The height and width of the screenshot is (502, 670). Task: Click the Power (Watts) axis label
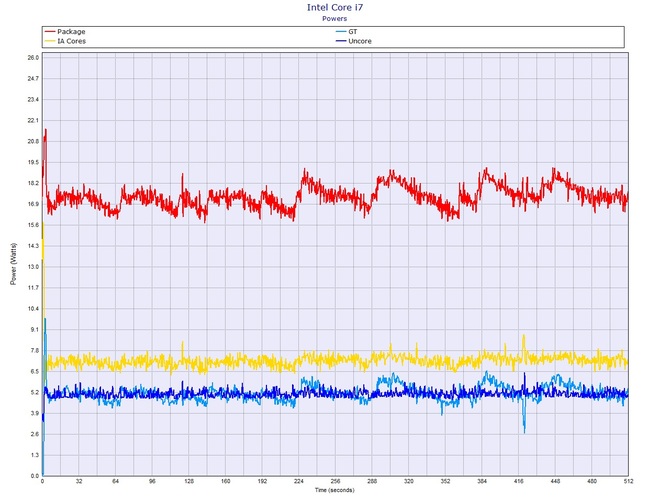pyautogui.click(x=13, y=264)
